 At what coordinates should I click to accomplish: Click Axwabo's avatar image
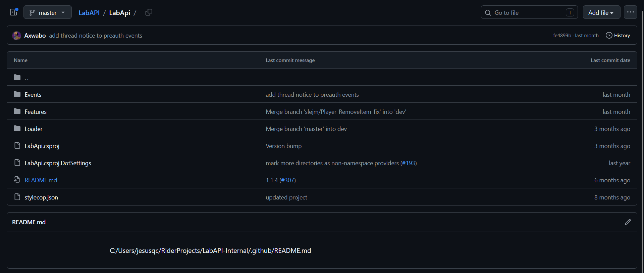17,36
